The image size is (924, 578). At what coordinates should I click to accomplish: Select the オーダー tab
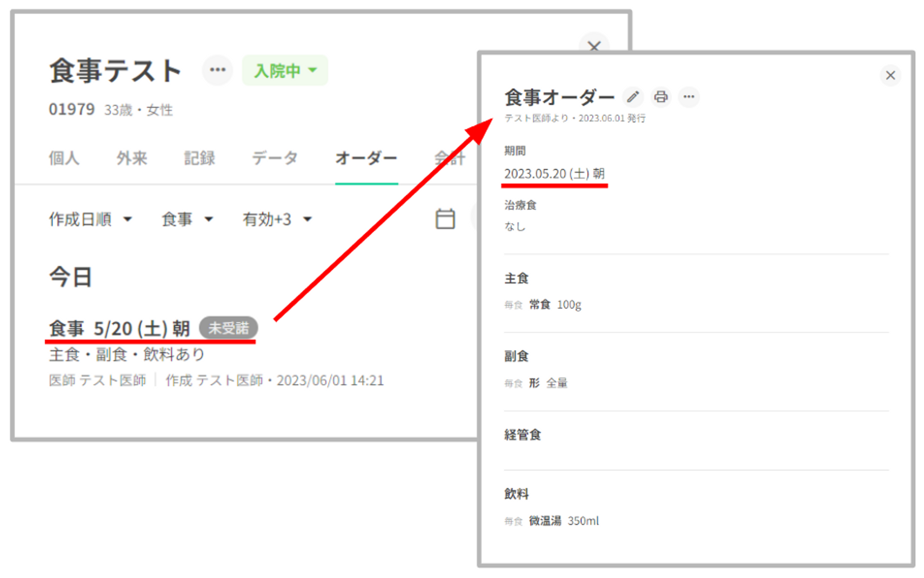pos(366,158)
